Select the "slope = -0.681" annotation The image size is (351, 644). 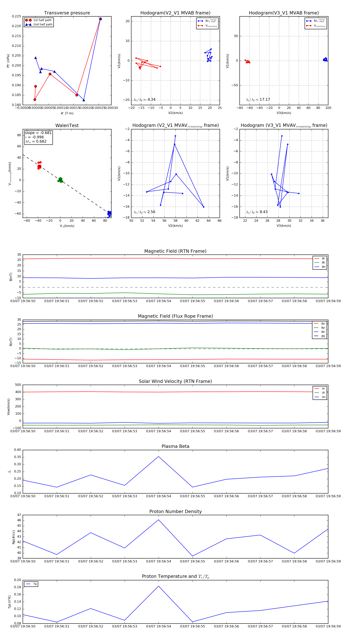38,133
